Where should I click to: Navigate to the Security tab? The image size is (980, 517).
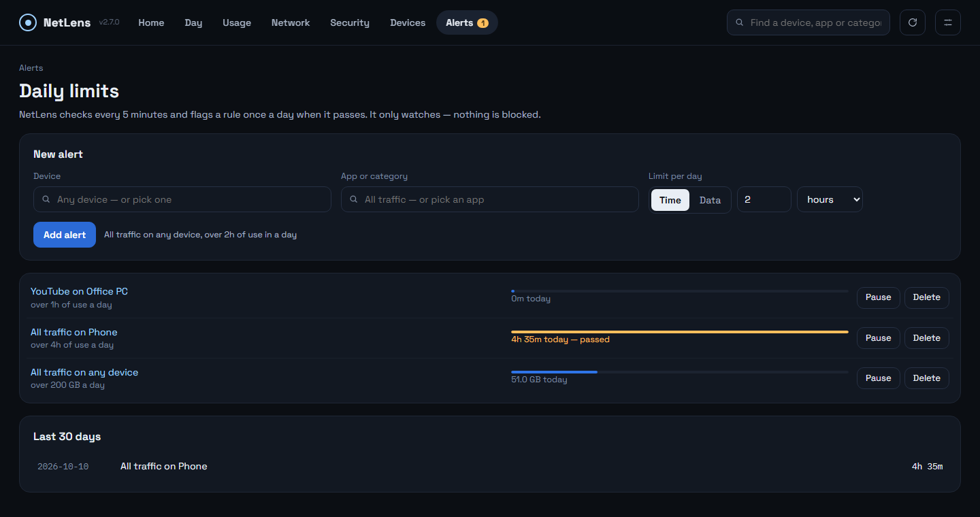click(350, 22)
